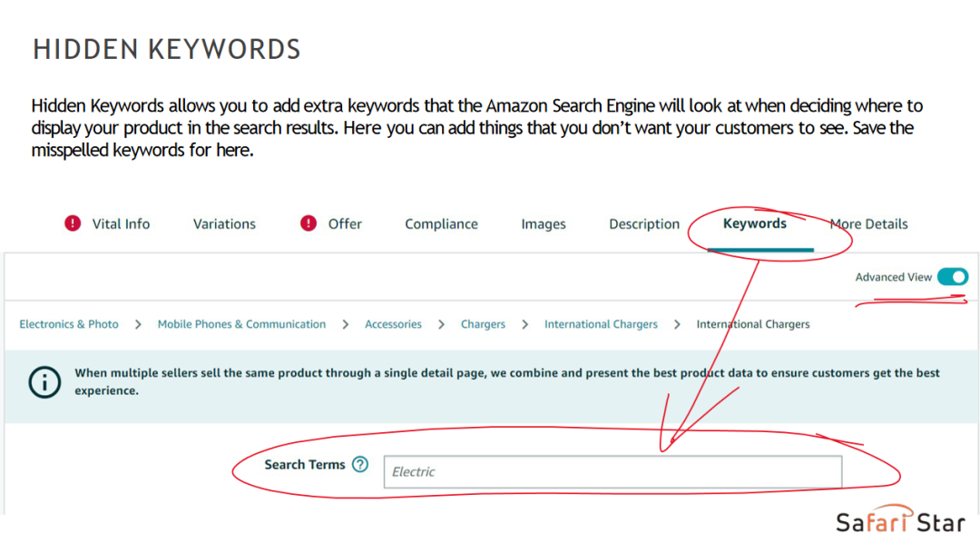
Task: Click the info circle icon in banner
Action: point(44,381)
